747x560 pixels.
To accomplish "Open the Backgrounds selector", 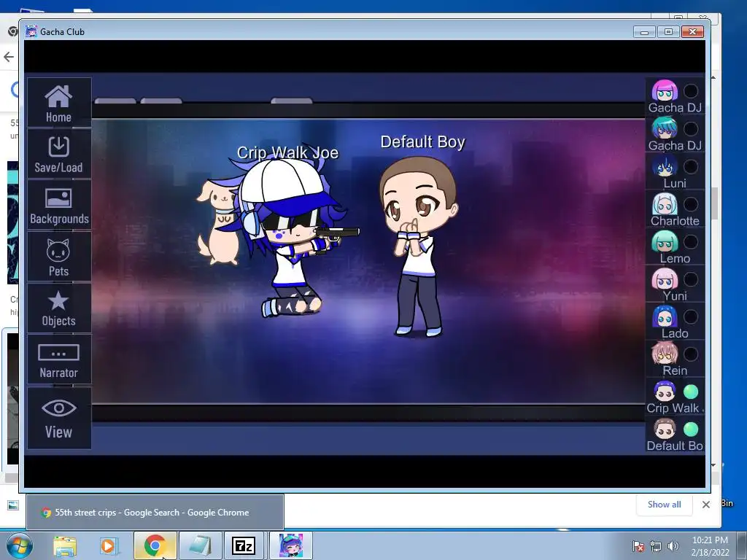I will point(58,205).
